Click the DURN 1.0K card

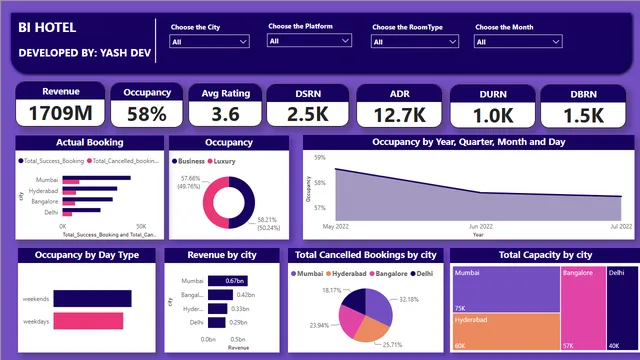(493, 107)
